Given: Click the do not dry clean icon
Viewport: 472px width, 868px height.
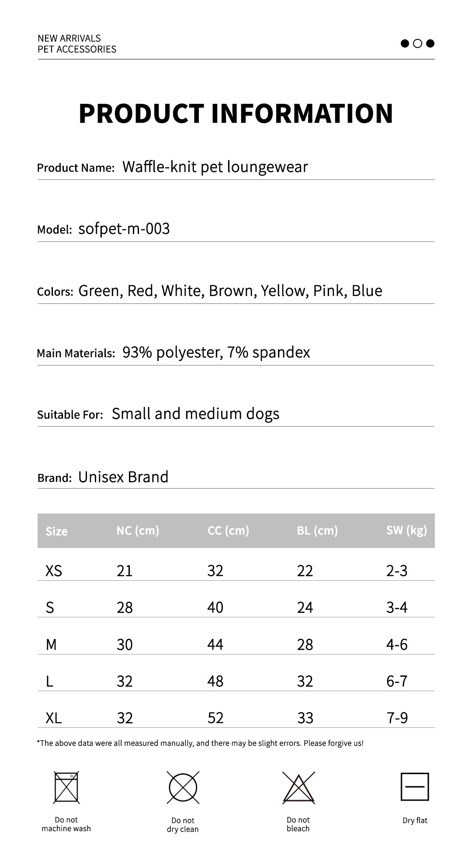Looking at the screenshot, I should [x=183, y=787].
